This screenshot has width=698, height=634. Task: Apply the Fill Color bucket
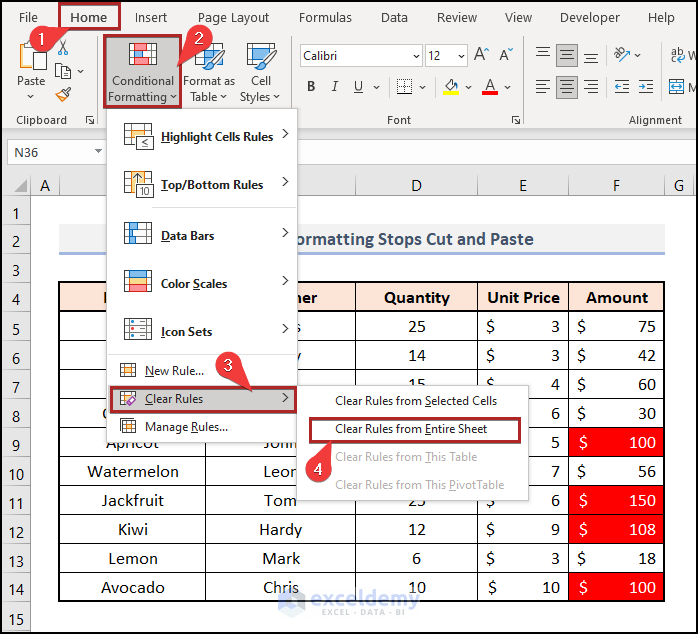[x=451, y=87]
